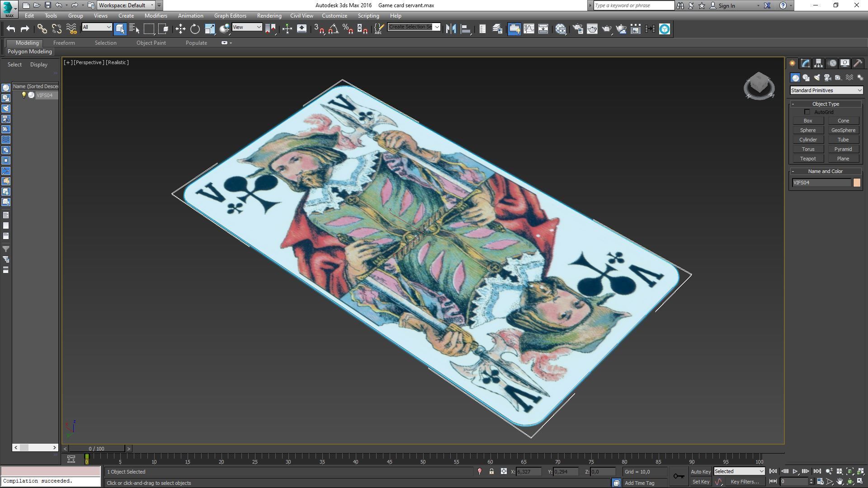Open the 3ds Max application menu

pyautogui.click(x=9, y=9)
